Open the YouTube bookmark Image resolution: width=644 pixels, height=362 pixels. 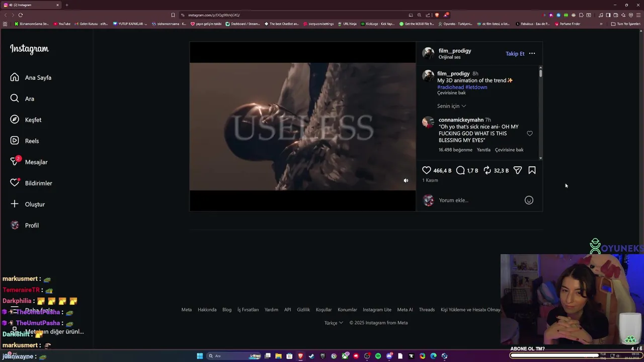point(62,24)
